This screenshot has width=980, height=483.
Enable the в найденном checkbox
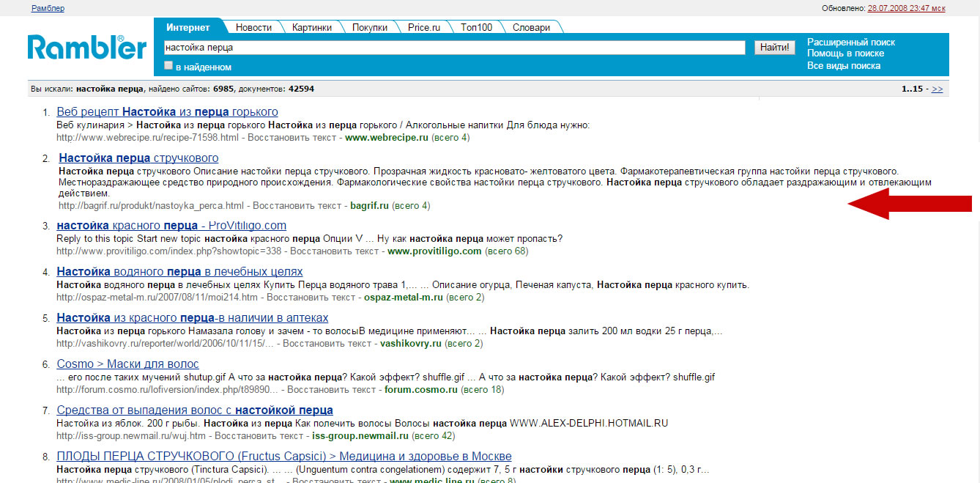[168, 65]
